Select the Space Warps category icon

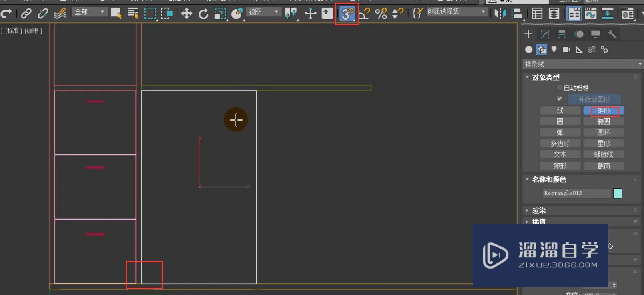pos(592,49)
